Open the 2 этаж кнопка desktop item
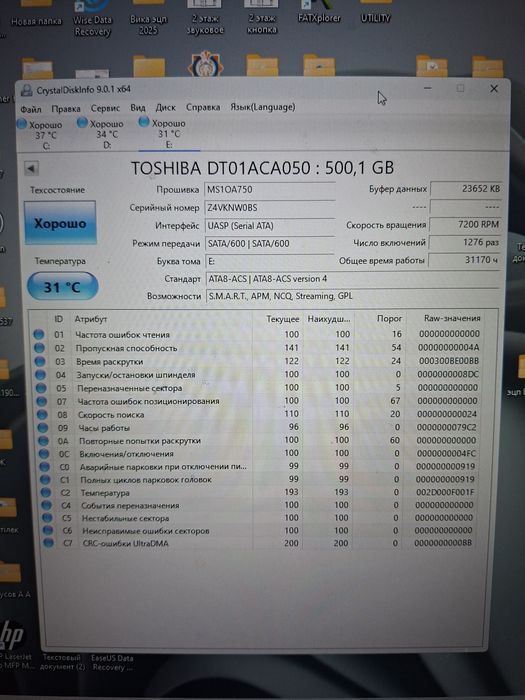Viewport: 525px width, 700px height. point(262,18)
